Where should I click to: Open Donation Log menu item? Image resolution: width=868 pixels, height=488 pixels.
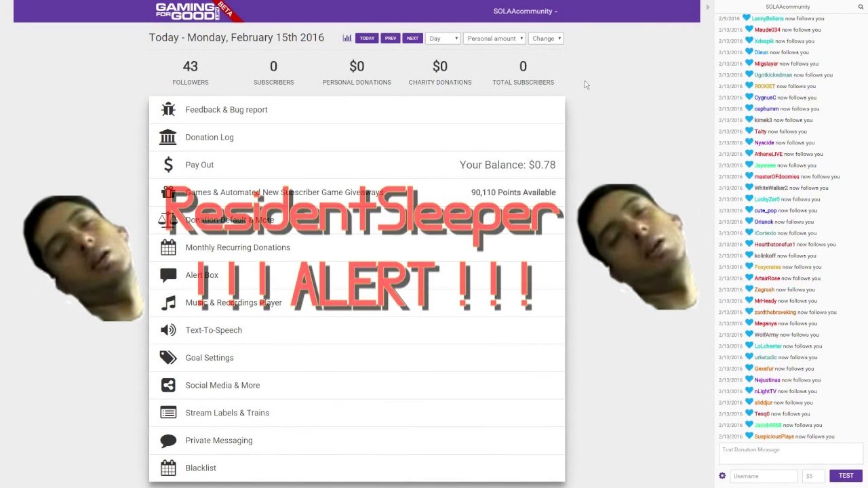tap(357, 137)
